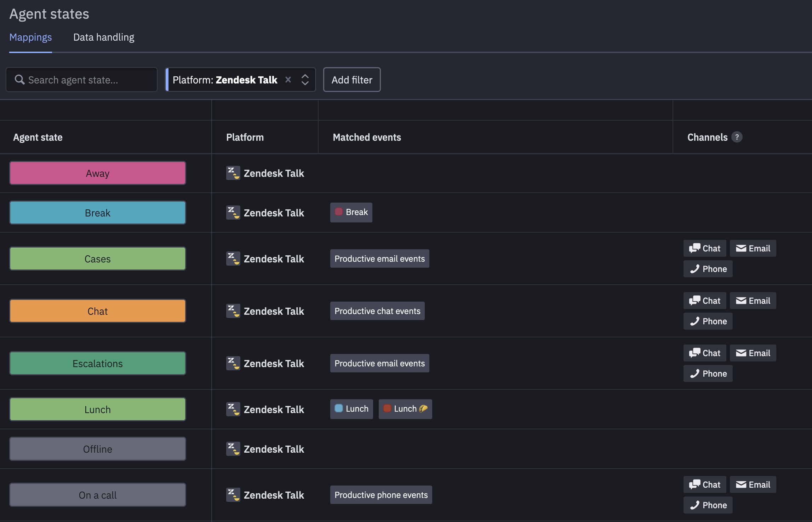Select the Cases agent state

98,259
